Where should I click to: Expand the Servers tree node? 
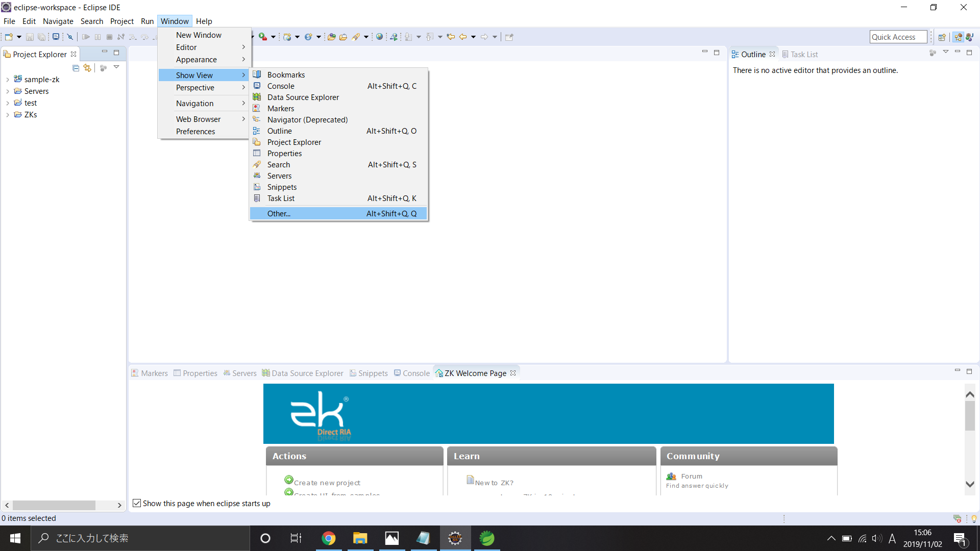tap(8, 91)
